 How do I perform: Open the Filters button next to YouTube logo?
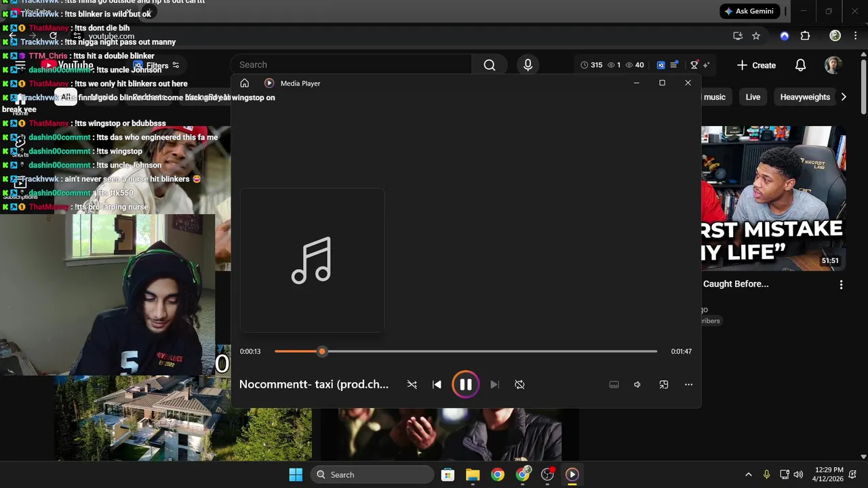pos(156,66)
